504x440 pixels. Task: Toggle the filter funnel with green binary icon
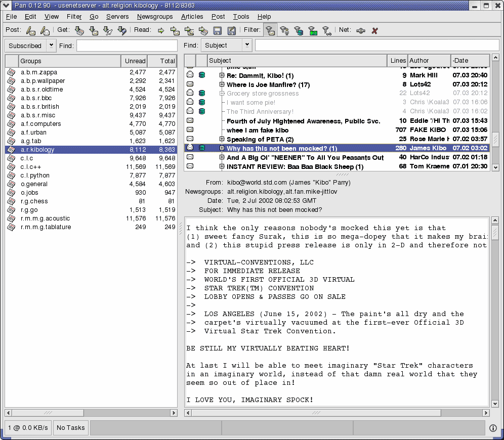coord(313,30)
